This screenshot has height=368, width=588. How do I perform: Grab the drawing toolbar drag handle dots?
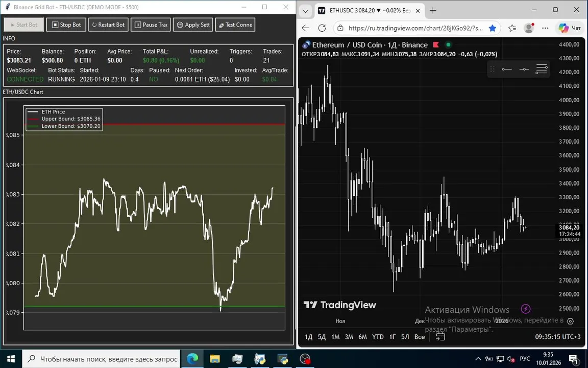[x=493, y=69]
